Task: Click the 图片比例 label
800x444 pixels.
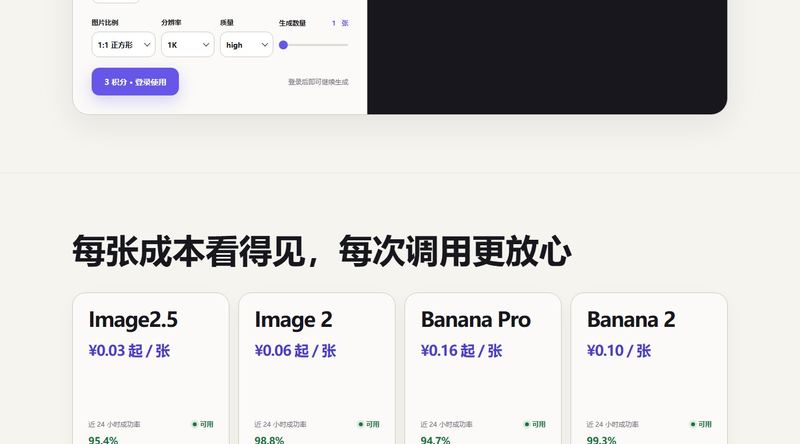Action: pyautogui.click(x=105, y=22)
